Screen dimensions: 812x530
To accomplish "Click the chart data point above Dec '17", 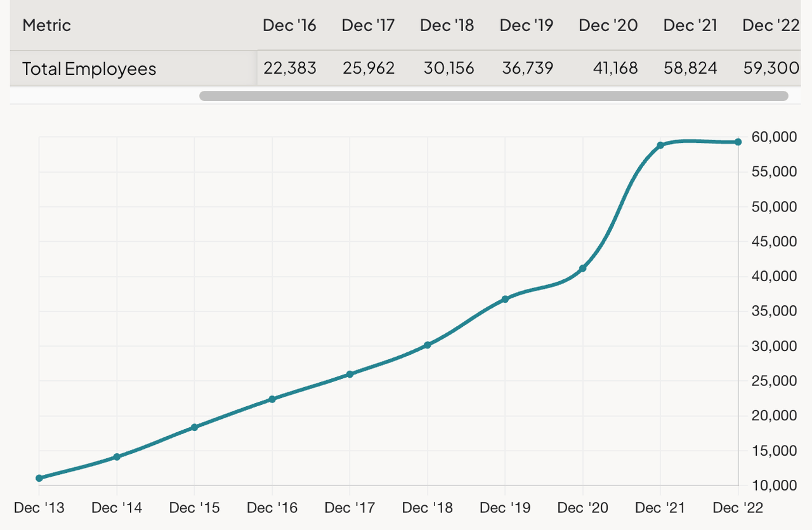I will pyautogui.click(x=350, y=374).
